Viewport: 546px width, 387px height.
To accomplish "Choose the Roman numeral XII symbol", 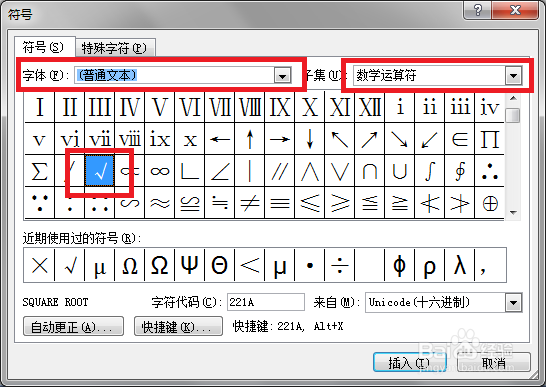I will coord(370,107).
